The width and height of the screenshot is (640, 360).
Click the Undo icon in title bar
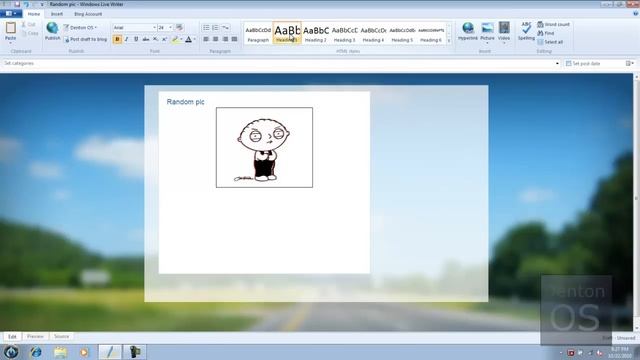click(27, 4)
